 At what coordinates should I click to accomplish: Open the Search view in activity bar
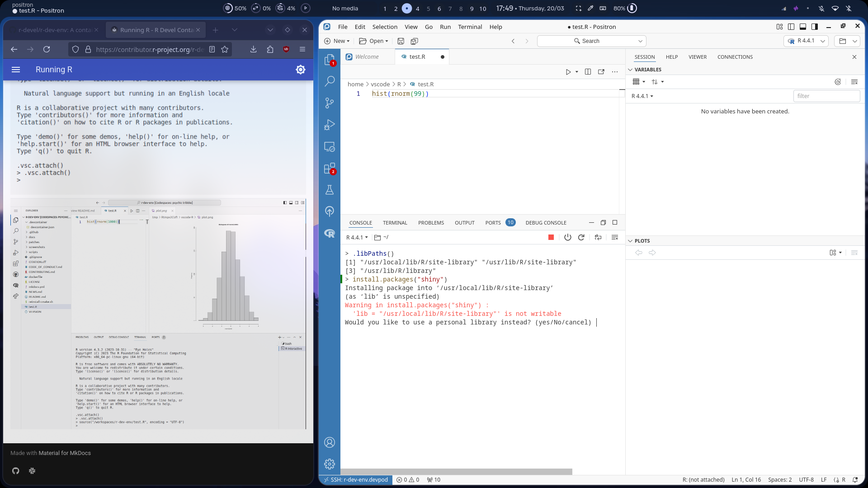pos(330,81)
